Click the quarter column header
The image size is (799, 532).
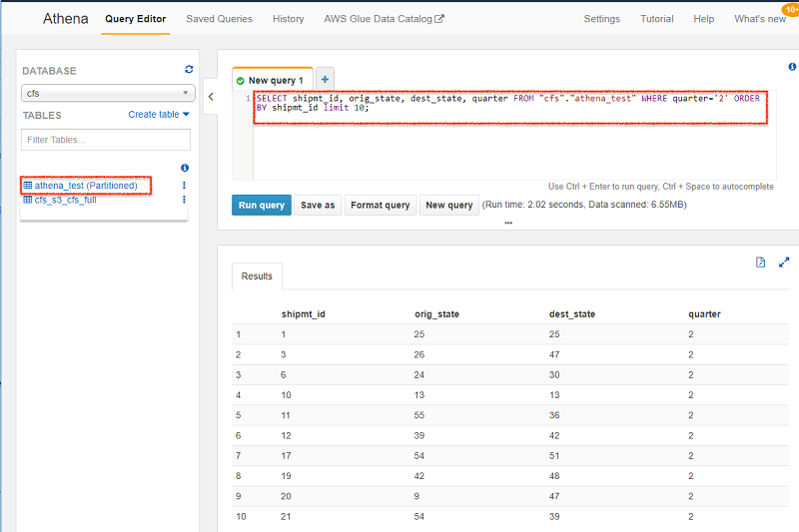click(x=704, y=314)
